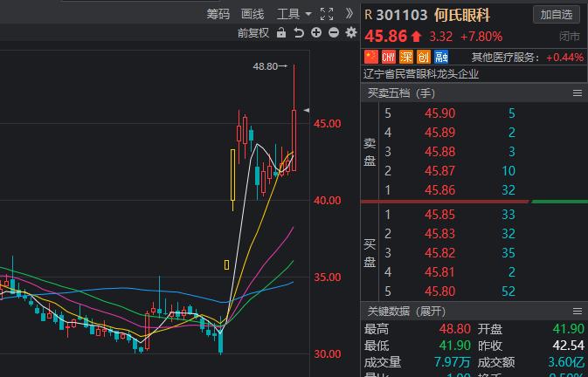Select sell level 4 price 45.89
The height and width of the screenshot is (377, 588).
coord(439,132)
